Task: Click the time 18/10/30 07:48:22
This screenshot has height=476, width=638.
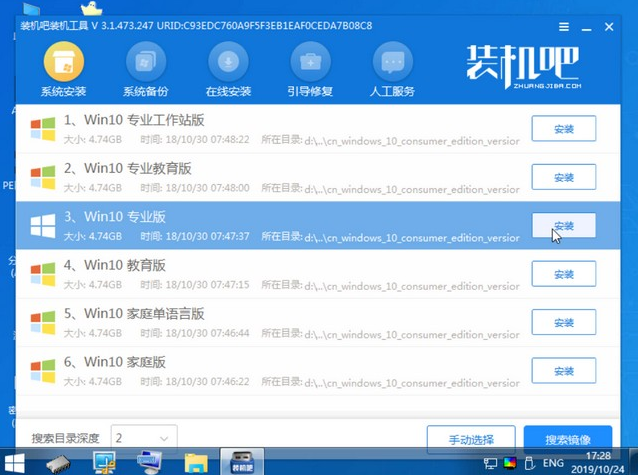Action: (207, 140)
